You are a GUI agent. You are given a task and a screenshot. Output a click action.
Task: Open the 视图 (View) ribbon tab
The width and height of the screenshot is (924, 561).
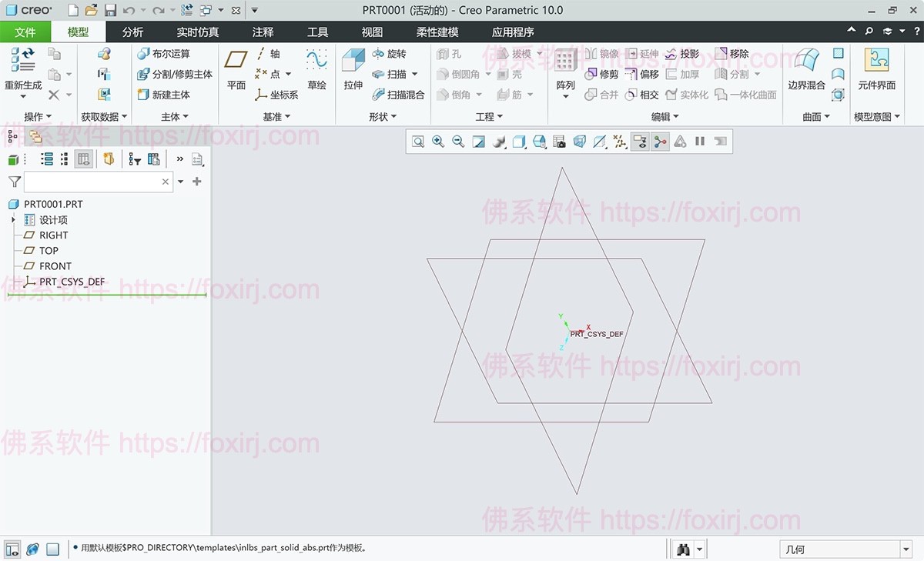coord(371,32)
